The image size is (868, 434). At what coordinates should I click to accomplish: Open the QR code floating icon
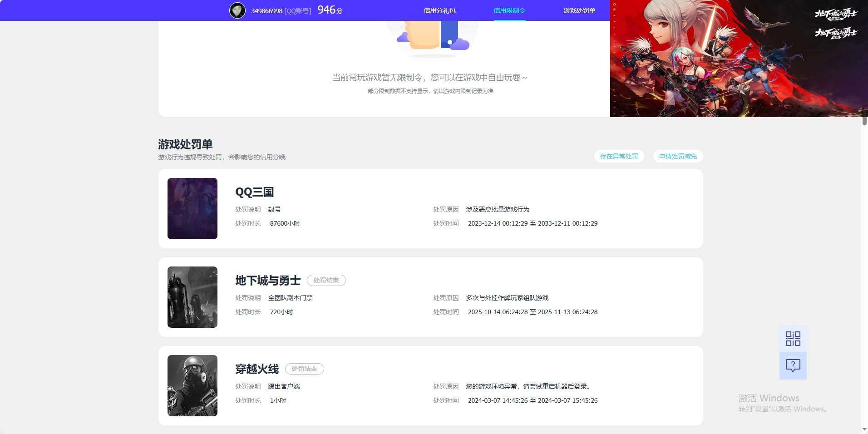tap(793, 339)
